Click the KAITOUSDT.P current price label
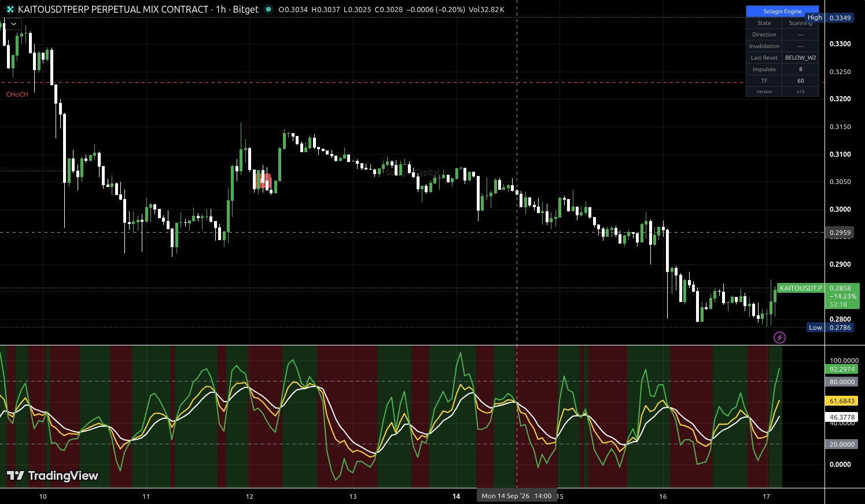Image resolution: width=865 pixels, height=504 pixels. [x=801, y=288]
